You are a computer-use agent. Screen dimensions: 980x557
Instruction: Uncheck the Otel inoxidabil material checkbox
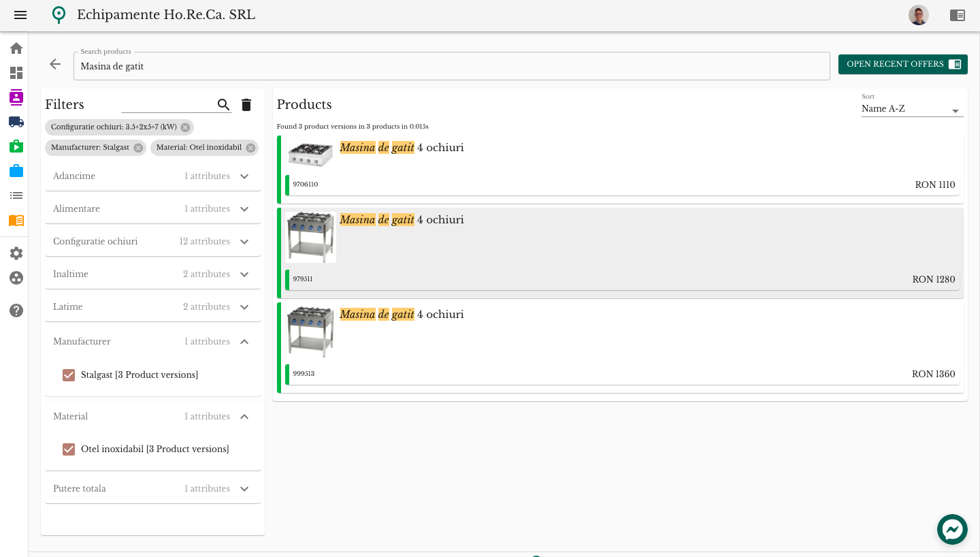69,449
